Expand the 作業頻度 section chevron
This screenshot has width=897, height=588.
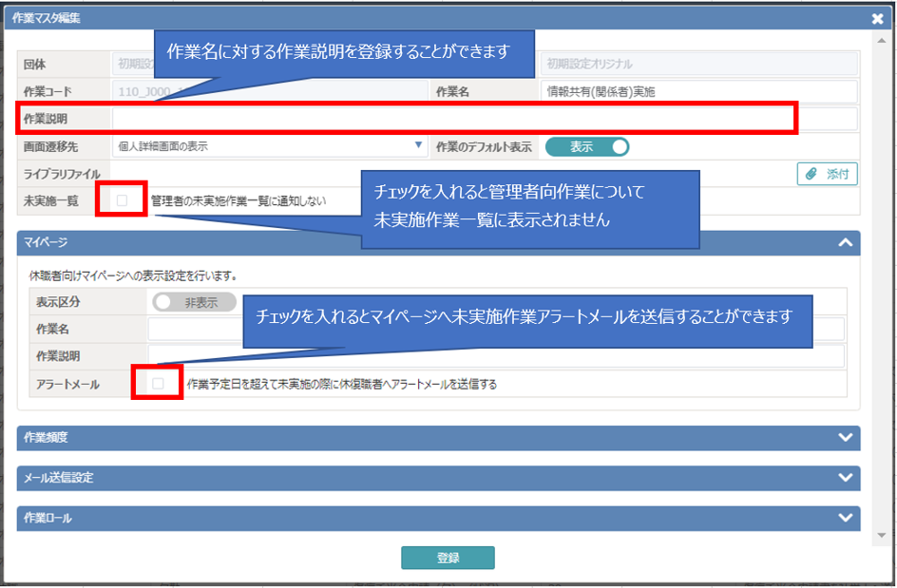point(845,438)
